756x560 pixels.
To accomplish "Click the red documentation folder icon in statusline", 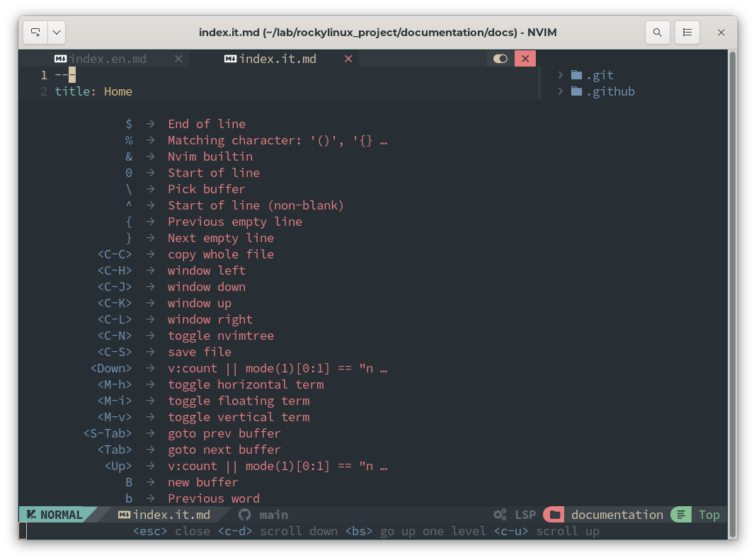I will 555,515.
